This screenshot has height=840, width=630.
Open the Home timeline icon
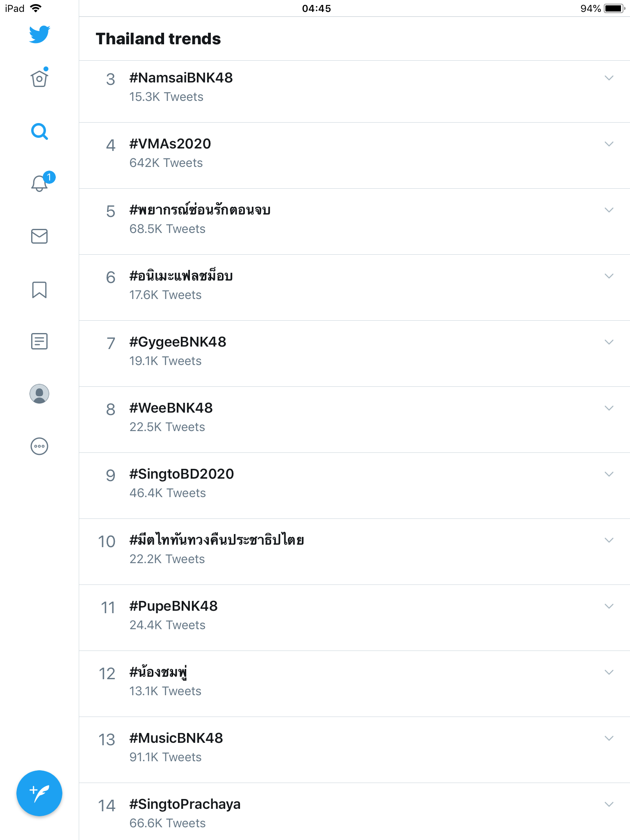coord(39,78)
